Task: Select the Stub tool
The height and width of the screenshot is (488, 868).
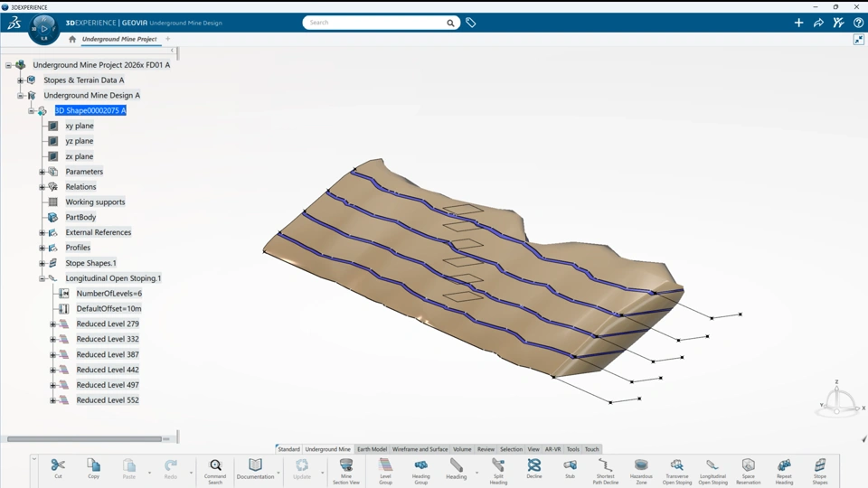Action: (570, 468)
